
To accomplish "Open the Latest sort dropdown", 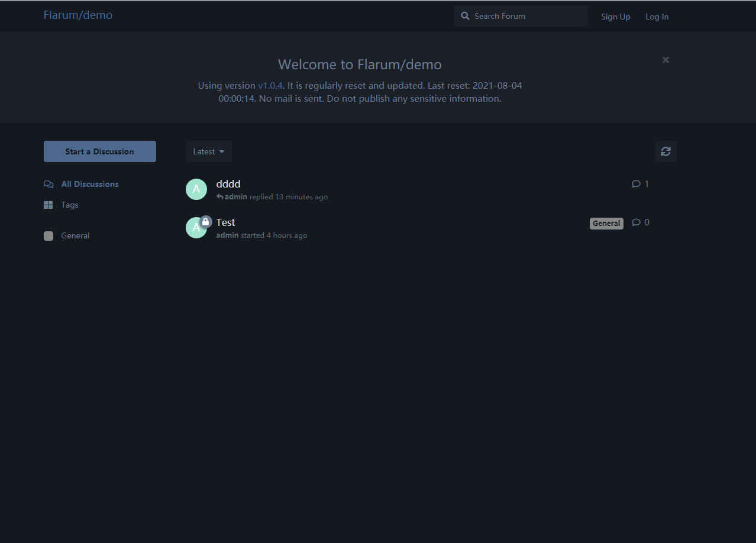I will (208, 151).
